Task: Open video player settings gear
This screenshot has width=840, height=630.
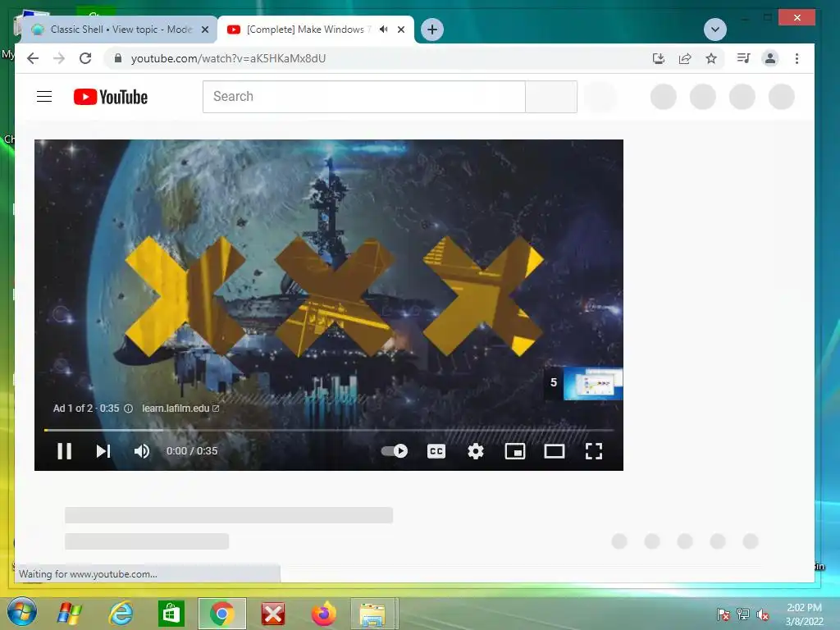Action: click(x=476, y=451)
